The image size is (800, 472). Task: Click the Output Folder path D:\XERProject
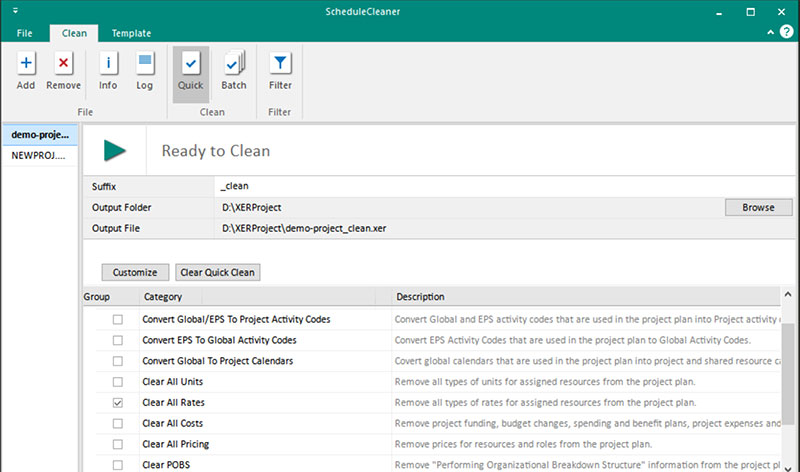click(252, 207)
